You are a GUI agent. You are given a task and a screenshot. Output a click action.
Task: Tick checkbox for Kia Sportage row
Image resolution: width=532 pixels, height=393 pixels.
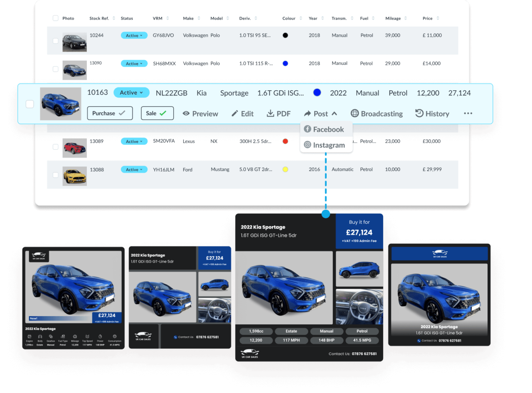(x=30, y=104)
